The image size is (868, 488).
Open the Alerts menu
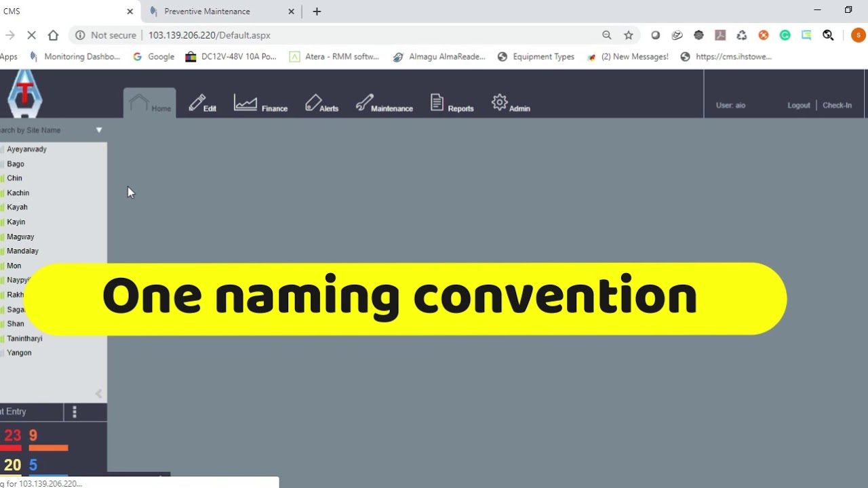pyautogui.click(x=321, y=104)
